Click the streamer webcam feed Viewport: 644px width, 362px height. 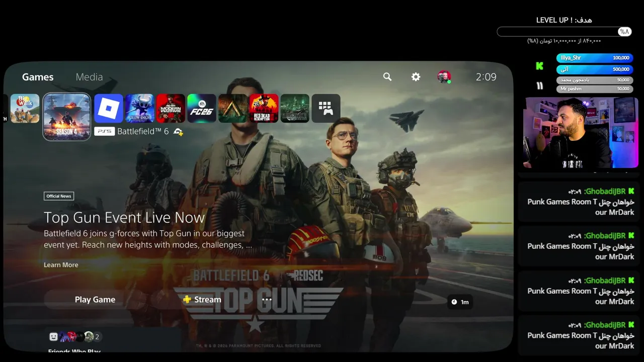point(581,133)
